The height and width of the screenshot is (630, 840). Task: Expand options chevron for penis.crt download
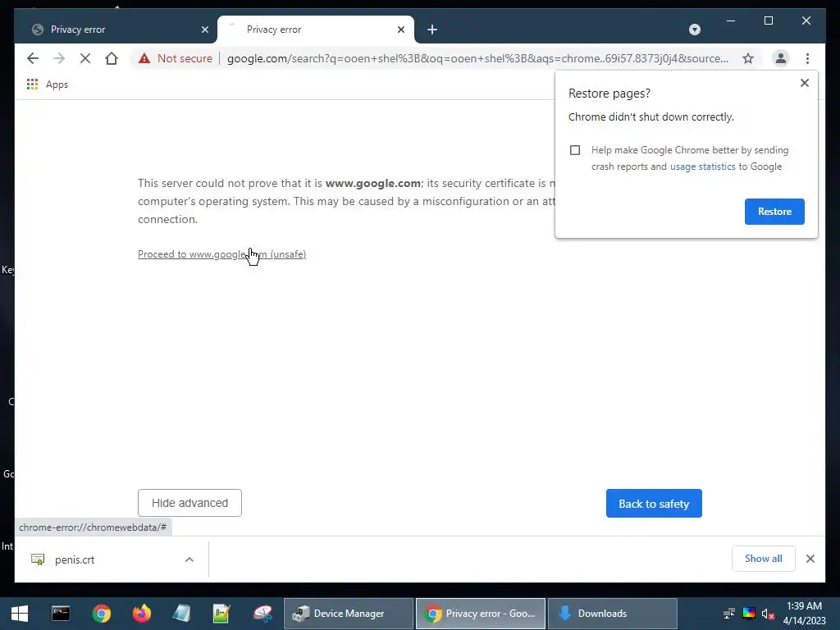(x=189, y=559)
